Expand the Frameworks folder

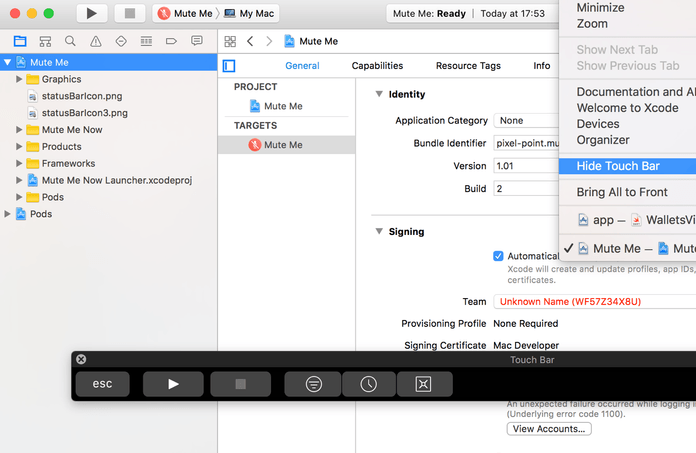point(19,163)
